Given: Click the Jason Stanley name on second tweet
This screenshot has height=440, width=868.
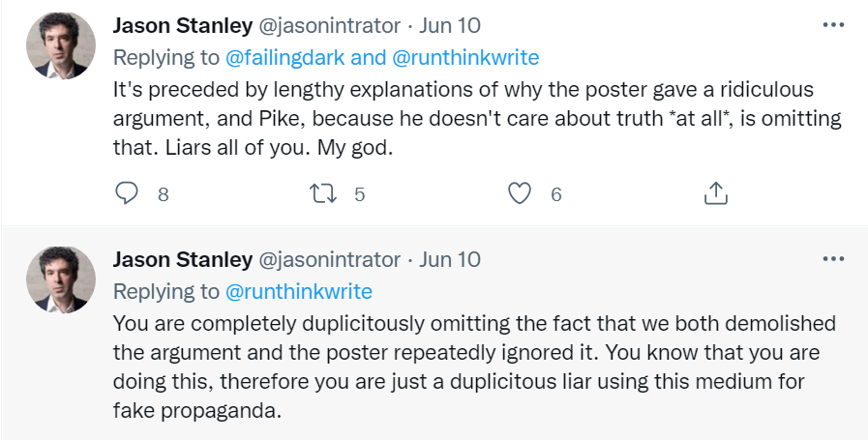Looking at the screenshot, I should point(181,259).
